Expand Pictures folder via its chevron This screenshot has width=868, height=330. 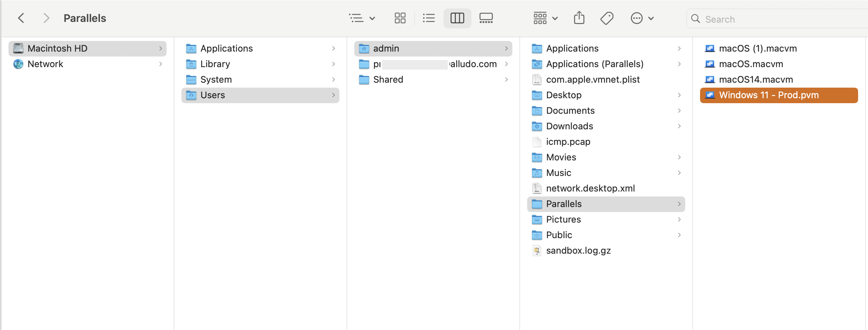point(679,219)
